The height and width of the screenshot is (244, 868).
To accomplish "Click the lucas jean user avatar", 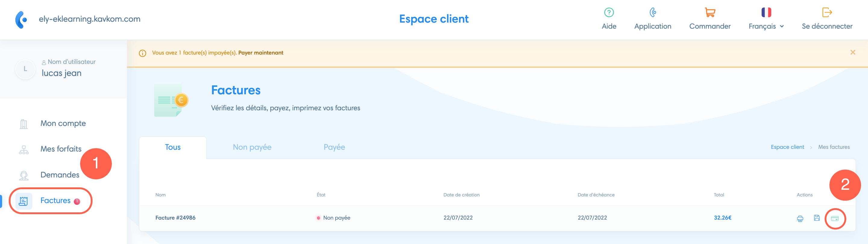I will pos(25,69).
